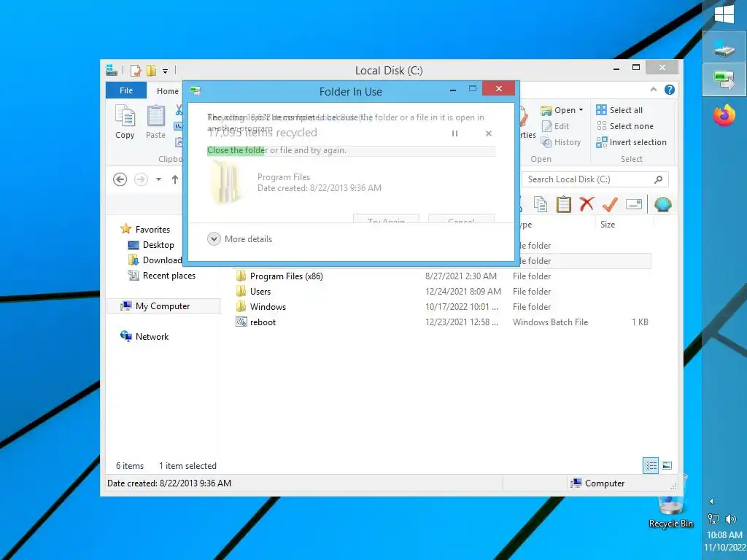
Task: Click Invert selection
Action: tap(631, 142)
